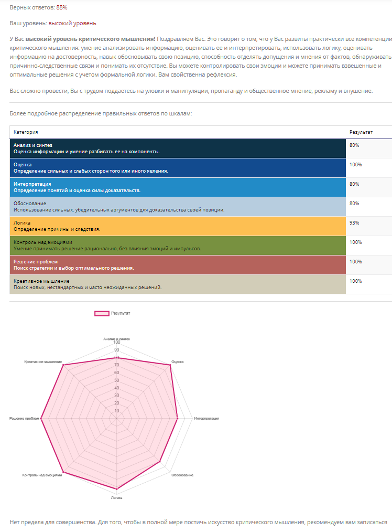The width and height of the screenshot is (392, 532).
Task: Click the Креативное мышление vertex on radar chart
Action: click(63, 366)
